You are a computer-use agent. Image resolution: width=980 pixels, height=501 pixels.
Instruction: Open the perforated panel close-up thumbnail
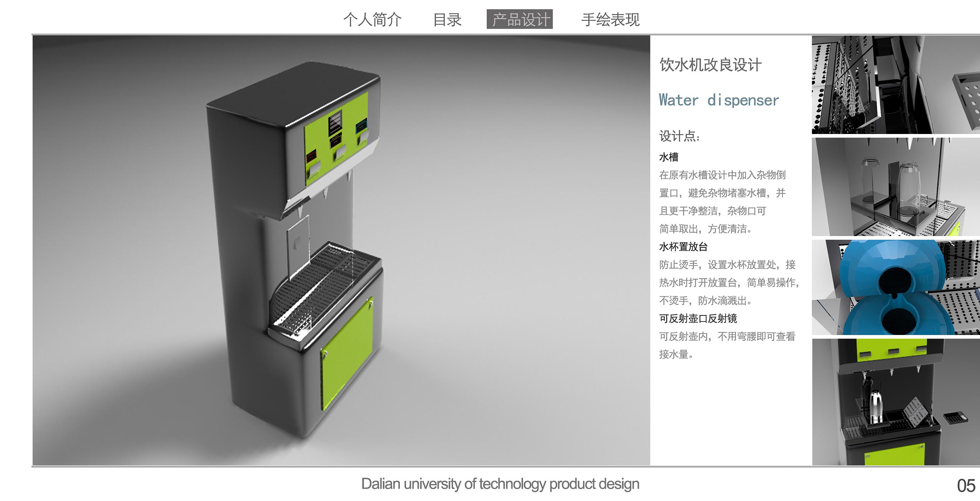[896, 85]
